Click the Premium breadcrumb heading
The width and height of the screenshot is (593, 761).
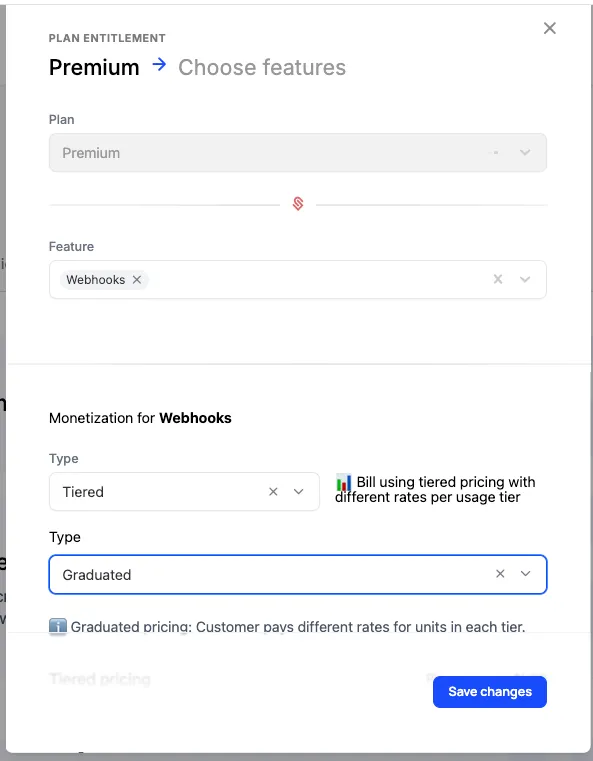[94, 67]
